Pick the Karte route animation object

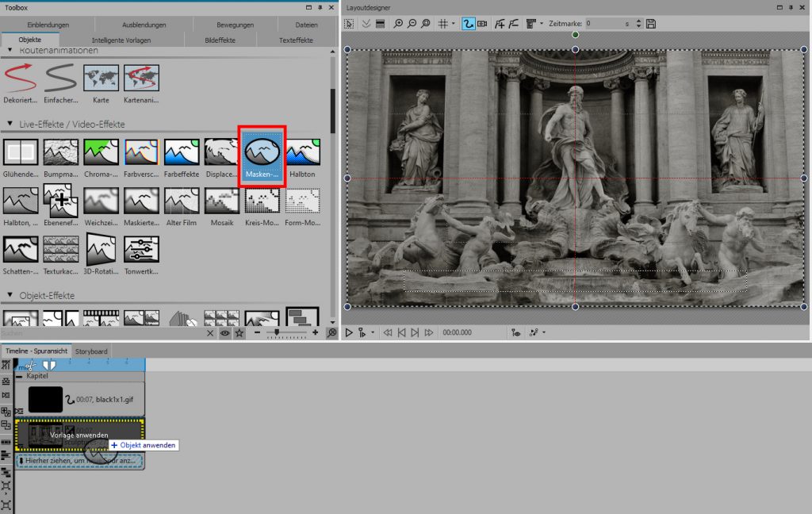click(x=100, y=79)
